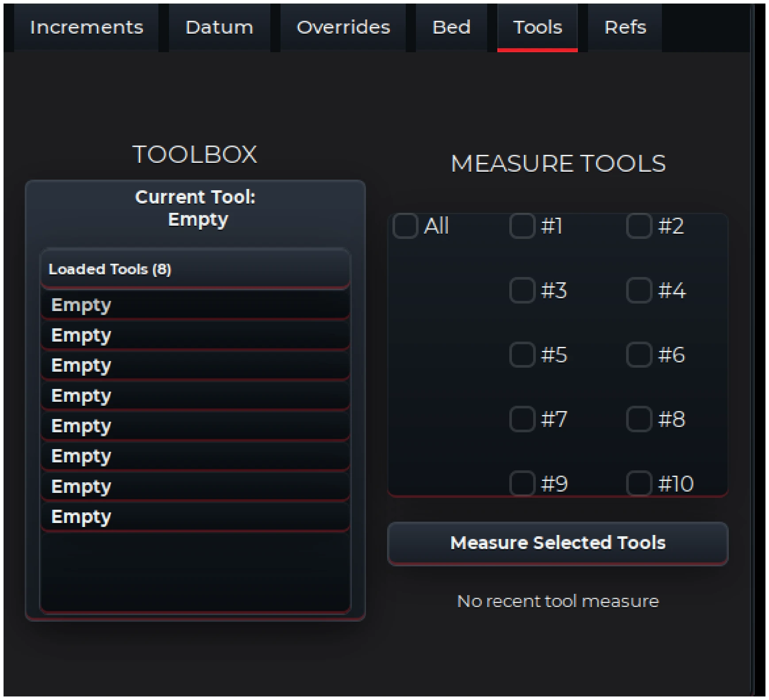This screenshot has height=700, width=769.
Task: Select the Overrides tab
Action: click(343, 27)
